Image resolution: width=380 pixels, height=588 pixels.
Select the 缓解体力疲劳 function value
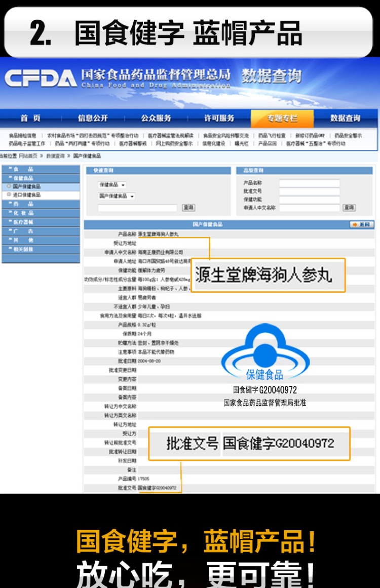click(x=151, y=270)
